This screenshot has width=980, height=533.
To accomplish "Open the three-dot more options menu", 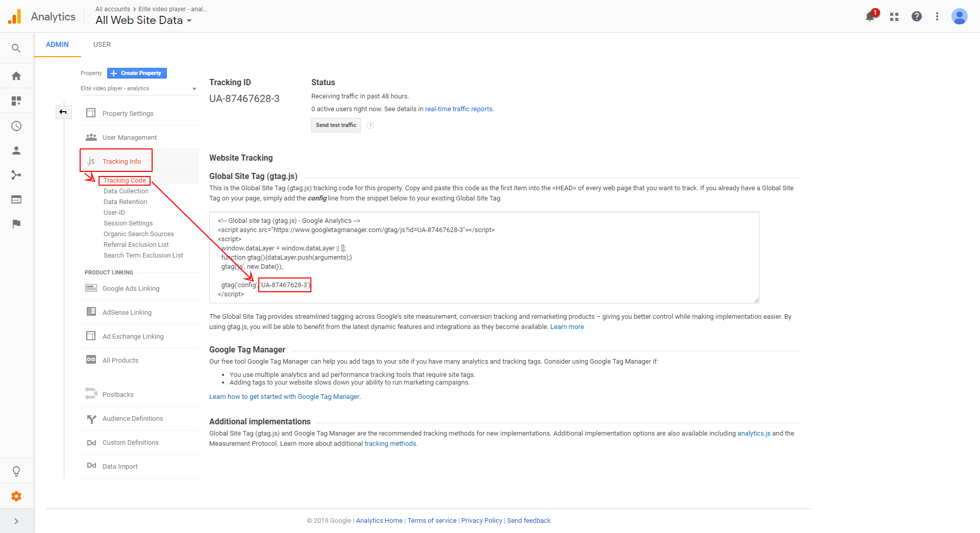I will [937, 16].
